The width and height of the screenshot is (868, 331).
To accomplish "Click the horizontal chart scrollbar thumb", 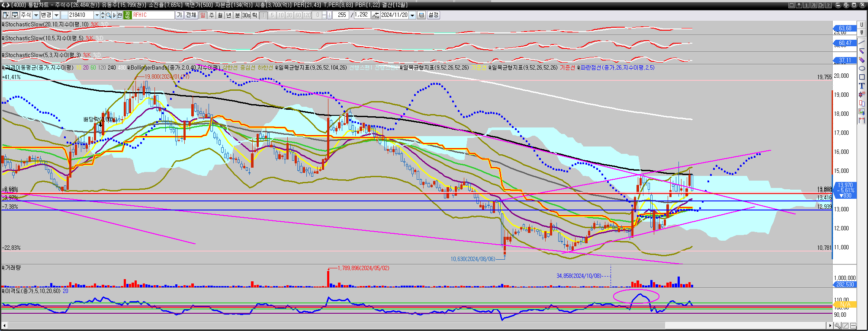I will click(x=746, y=325).
